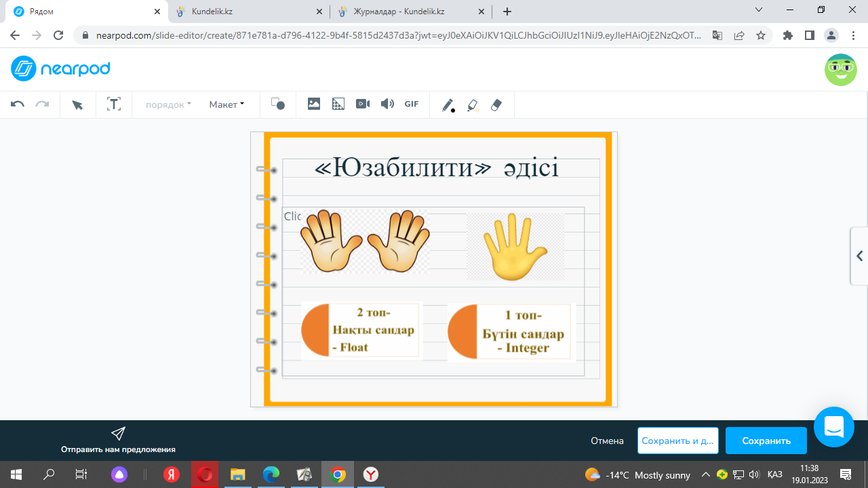Select the '2 топ- Нақты сандар - Float' card

[x=361, y=331]
